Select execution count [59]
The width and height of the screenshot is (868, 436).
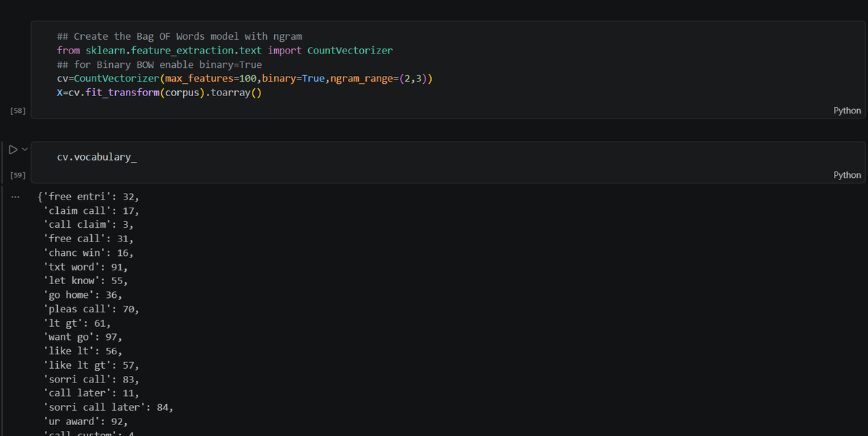tap(19, 175)
